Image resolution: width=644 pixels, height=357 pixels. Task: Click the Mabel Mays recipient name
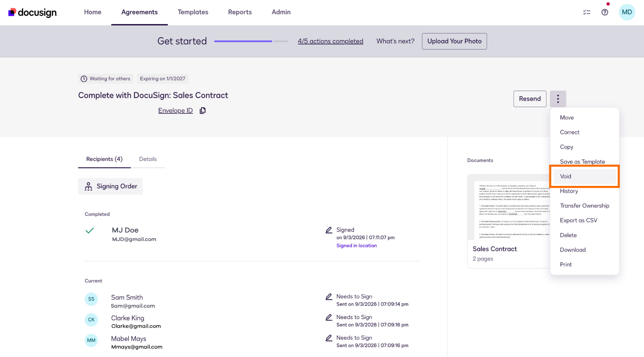point(129,339)
